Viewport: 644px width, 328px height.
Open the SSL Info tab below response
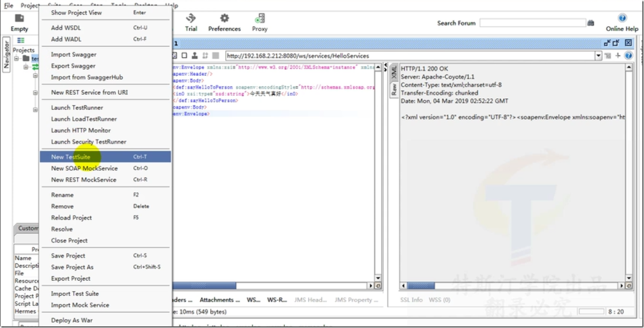pos(411,300)
